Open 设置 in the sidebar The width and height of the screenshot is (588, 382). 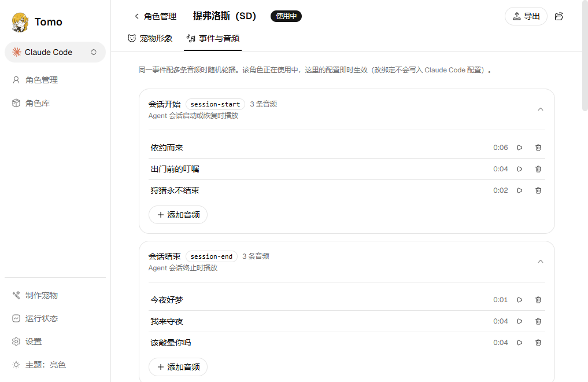(55, 342)
